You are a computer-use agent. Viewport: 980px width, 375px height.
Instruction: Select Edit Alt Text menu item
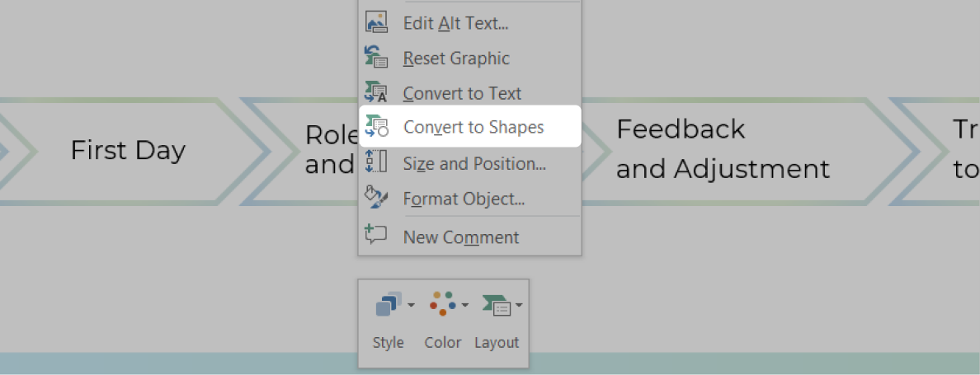click(455, 23)
